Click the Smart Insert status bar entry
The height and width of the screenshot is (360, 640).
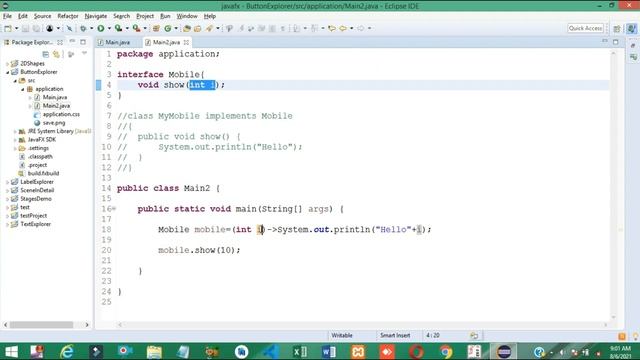click(x=395, y=336)
